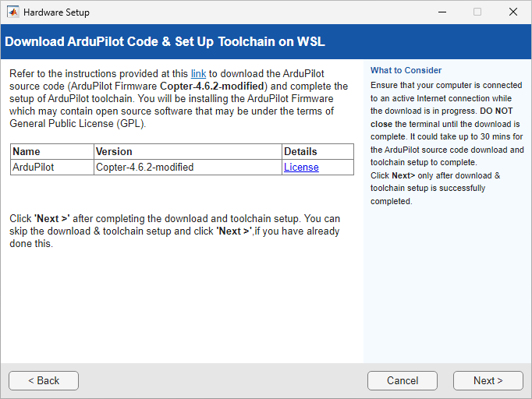Click the Version column header
This screenshot has width=532, height=399.
[x=114, y=151]
